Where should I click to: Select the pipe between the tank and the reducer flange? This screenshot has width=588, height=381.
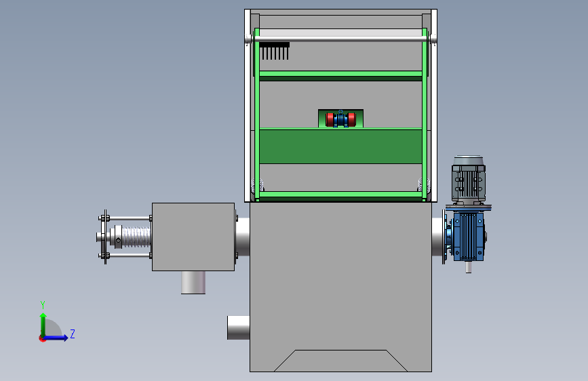tap(437, 237)
